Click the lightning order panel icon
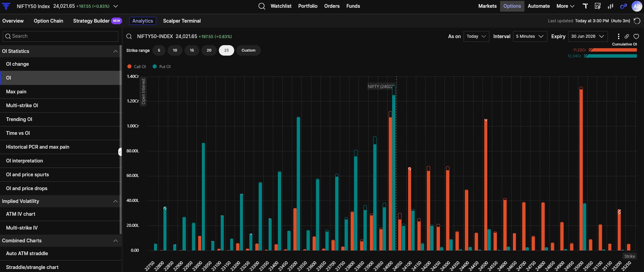 pos(598,6)
